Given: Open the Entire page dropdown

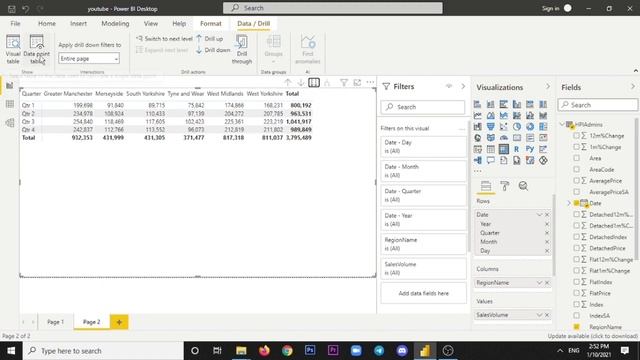Looking at the screenshot, I should (89, 58).
